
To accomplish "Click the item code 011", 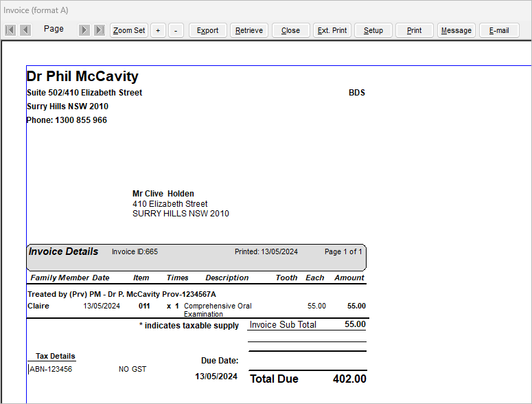I will [144, 306].
